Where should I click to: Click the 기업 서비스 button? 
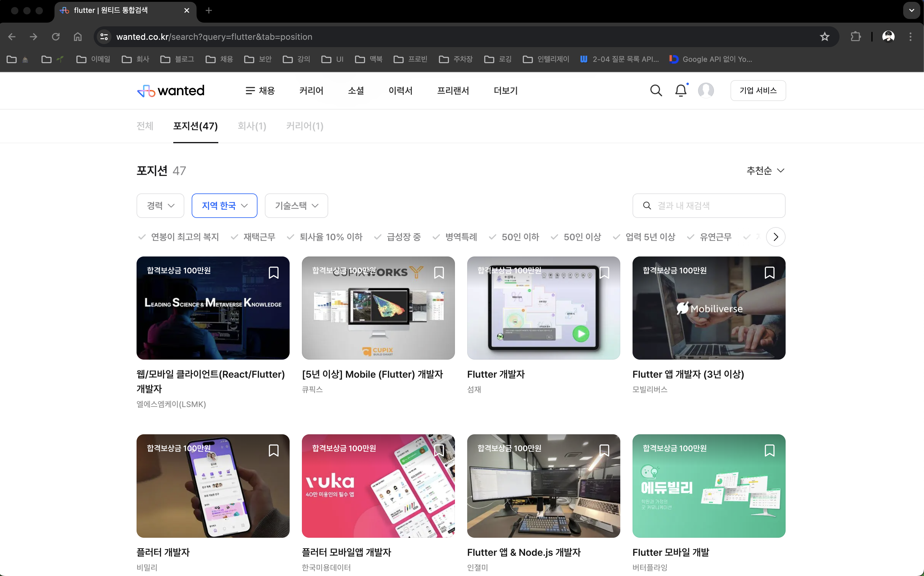point(758,91)
